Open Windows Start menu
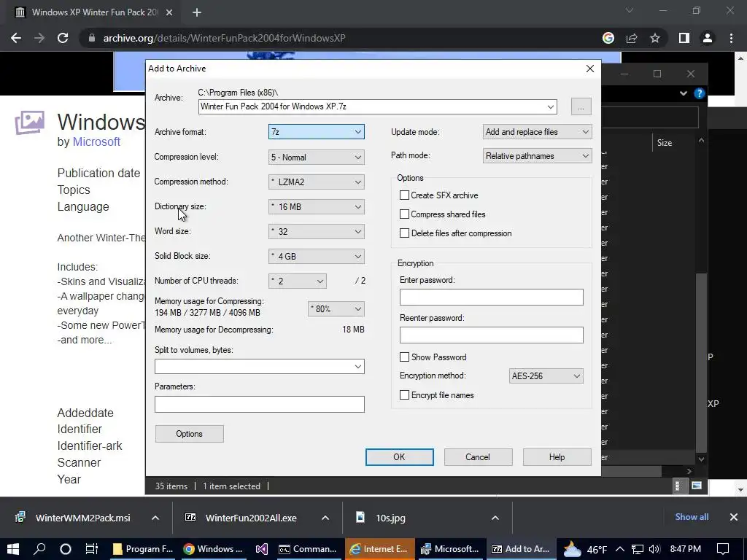The height and width of the screenshot is (560, 747). pyautogui.click(x=13, y=549)
